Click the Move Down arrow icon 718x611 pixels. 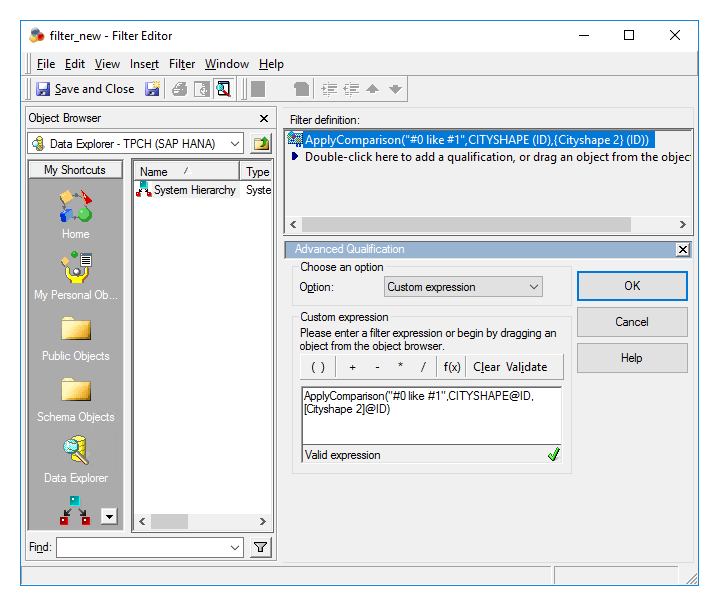click(x=395, y=89)
